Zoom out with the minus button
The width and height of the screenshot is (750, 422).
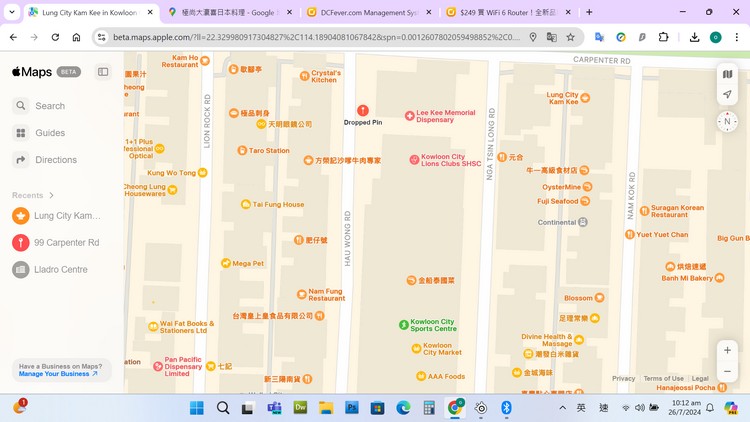click(x=728, y=371)
